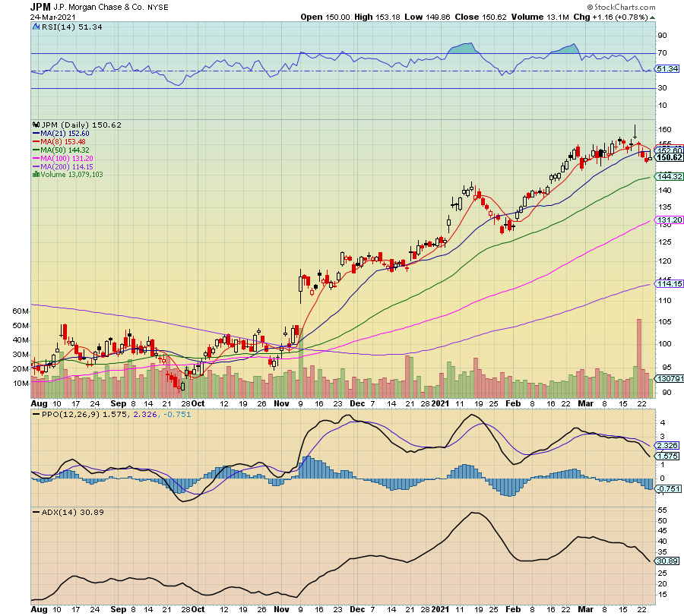This screenshot has height=616, width=684.
Task: Click the candlestick icon beside JPM (Daily)
Action: [x=36, y=125]
